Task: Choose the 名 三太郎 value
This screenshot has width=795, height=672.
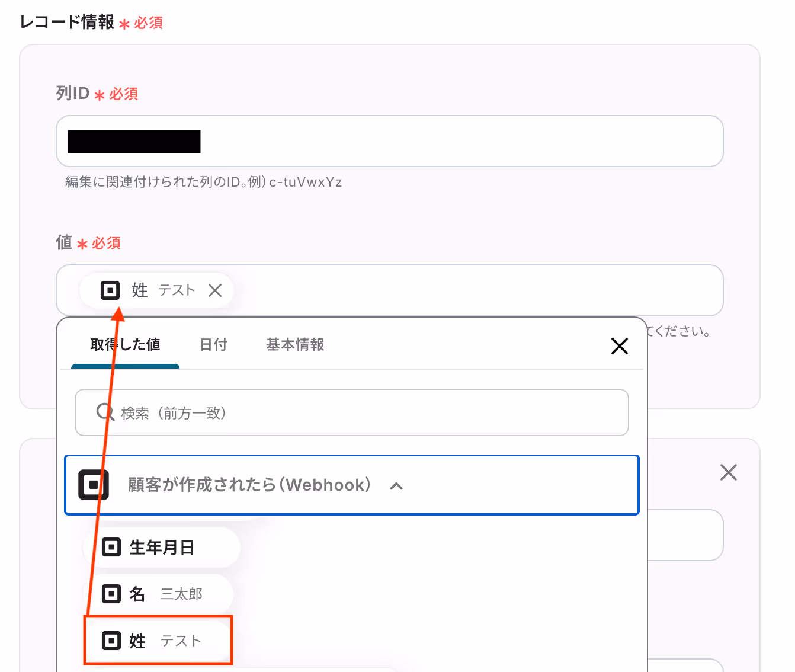Action: 158,594
